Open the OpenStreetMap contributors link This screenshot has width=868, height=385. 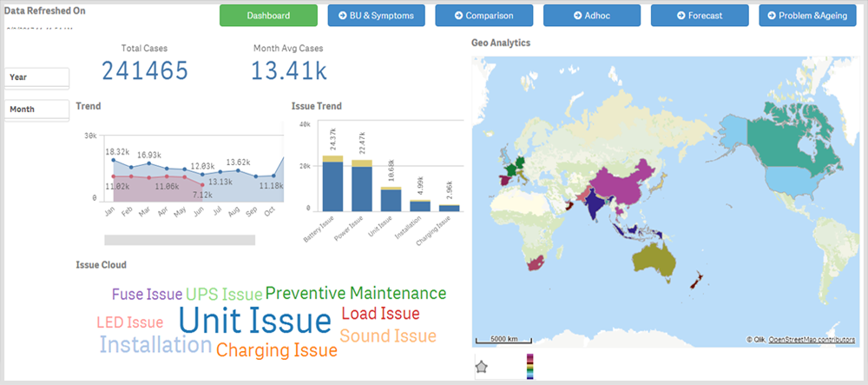tap(812, 339)
